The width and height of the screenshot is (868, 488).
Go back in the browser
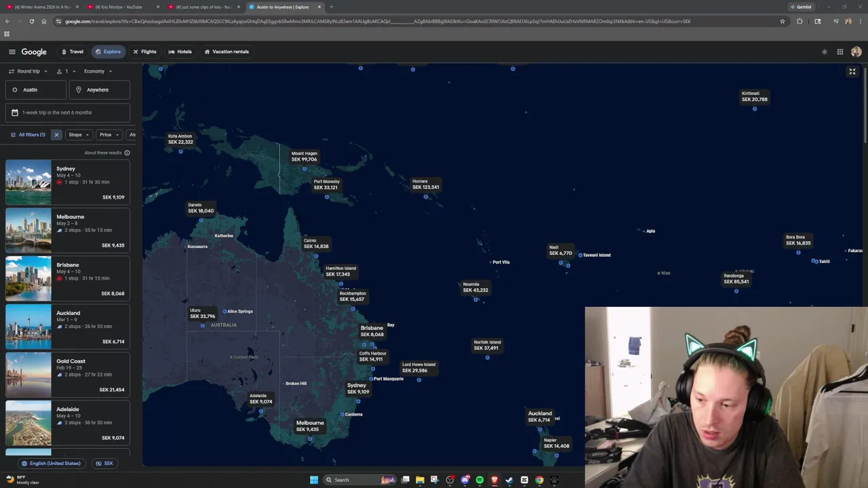pyautogui.click(x=7, y=21)
